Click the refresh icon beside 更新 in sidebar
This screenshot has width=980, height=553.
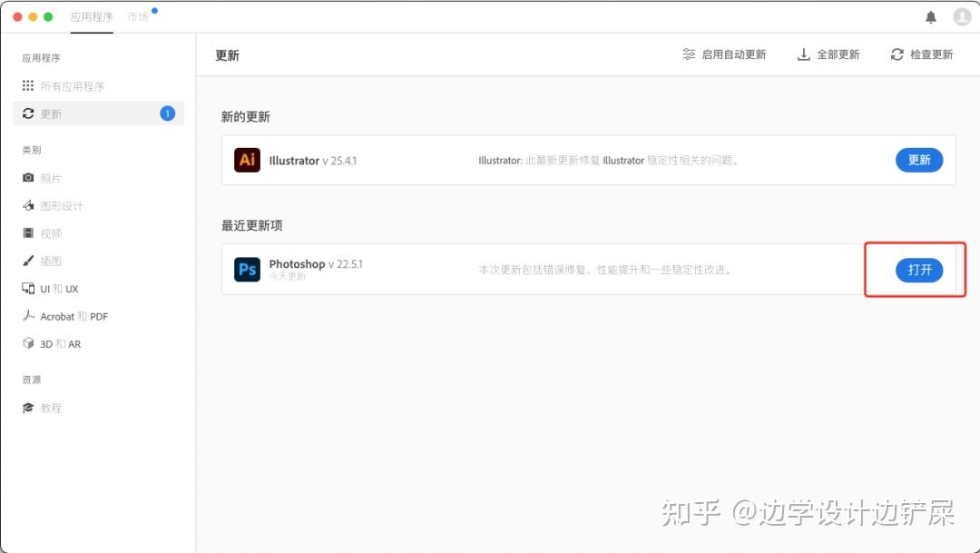(28, 114)
